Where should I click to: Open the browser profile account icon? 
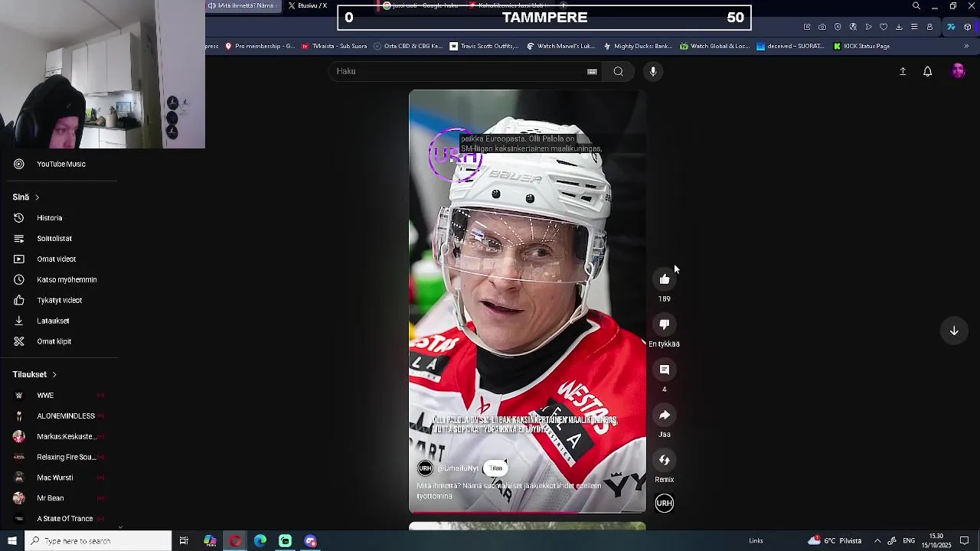(929, 27)
